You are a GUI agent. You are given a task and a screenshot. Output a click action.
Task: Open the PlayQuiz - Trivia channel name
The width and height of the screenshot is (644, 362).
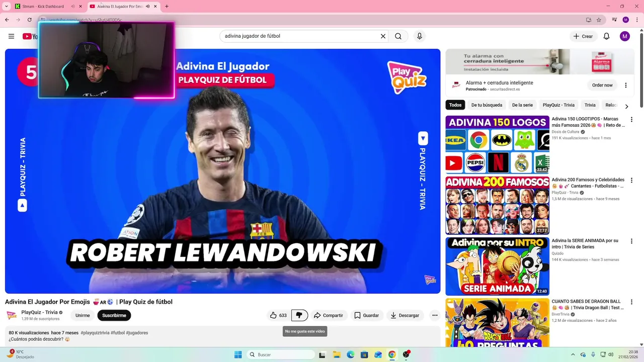pos(39,312)
